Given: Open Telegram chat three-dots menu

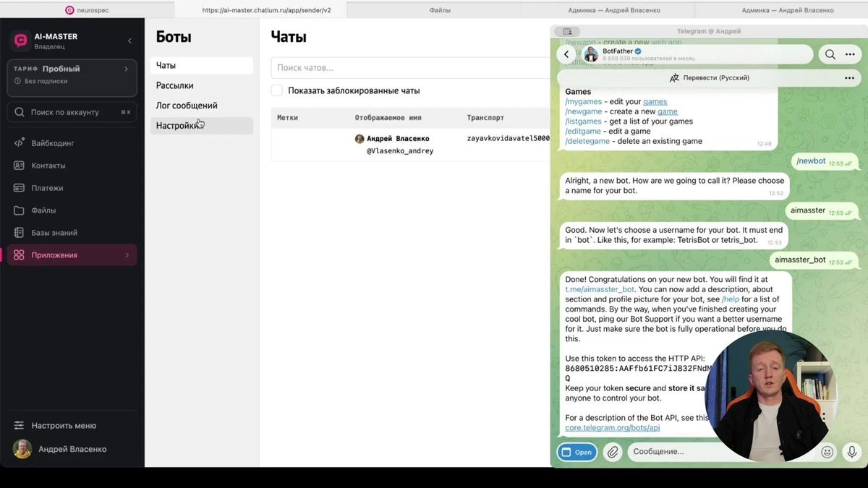Looking at the screenshot, I should point(850,54).
